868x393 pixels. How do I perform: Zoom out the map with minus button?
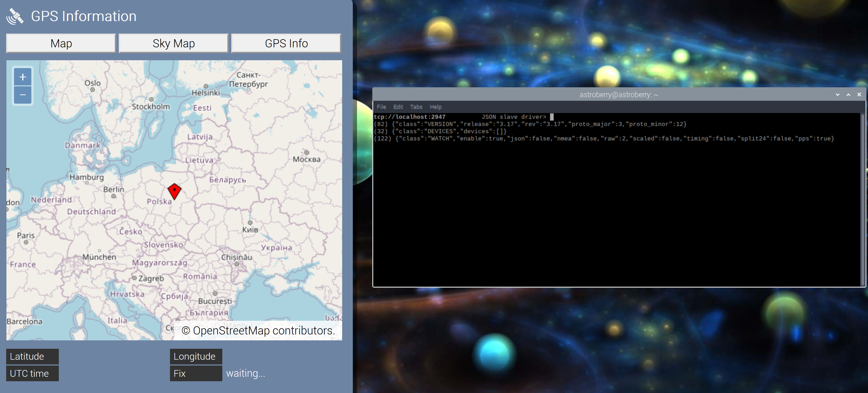pos(23,95)
